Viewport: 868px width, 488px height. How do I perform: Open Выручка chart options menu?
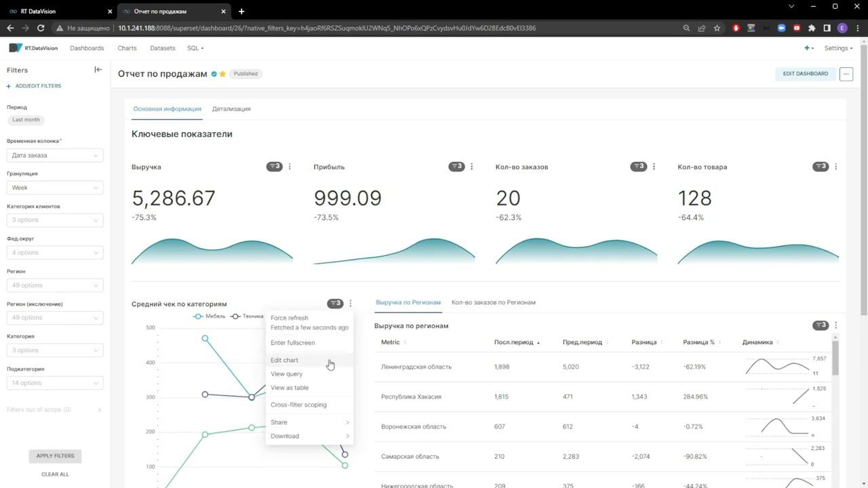pos(290,167)
